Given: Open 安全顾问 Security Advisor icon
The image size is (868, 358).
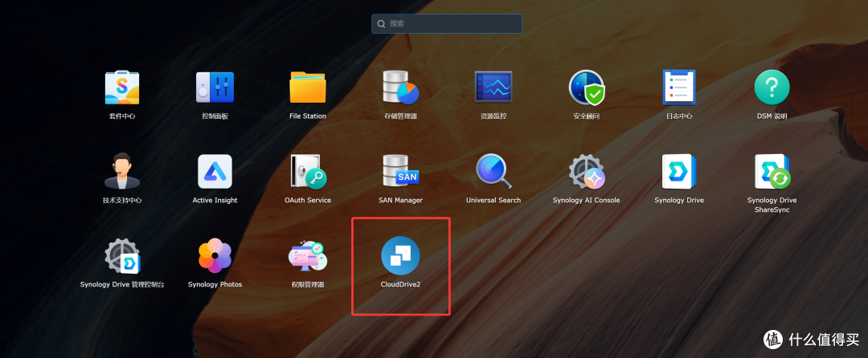Looking at the screenshot, I should [586, 87].
